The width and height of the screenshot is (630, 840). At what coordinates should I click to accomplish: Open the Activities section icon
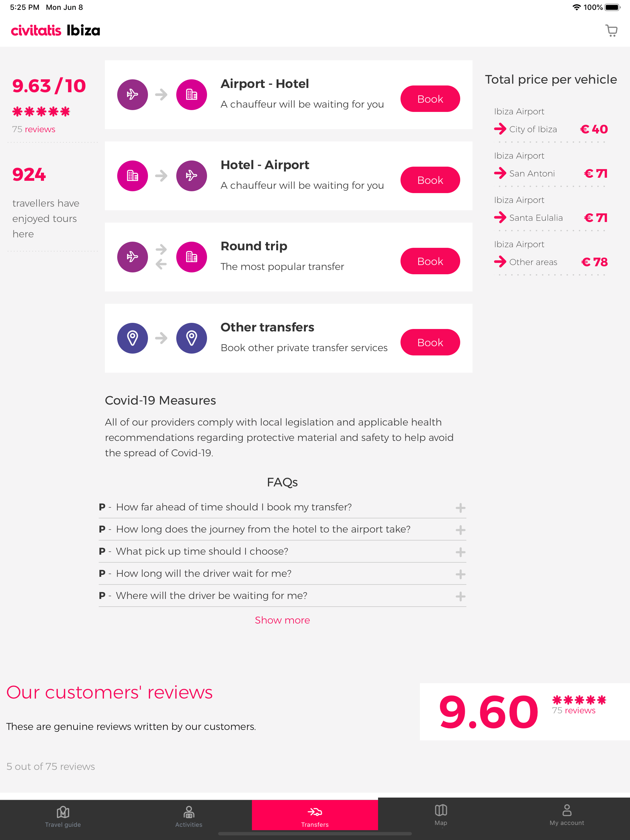(x=189, y=812)
